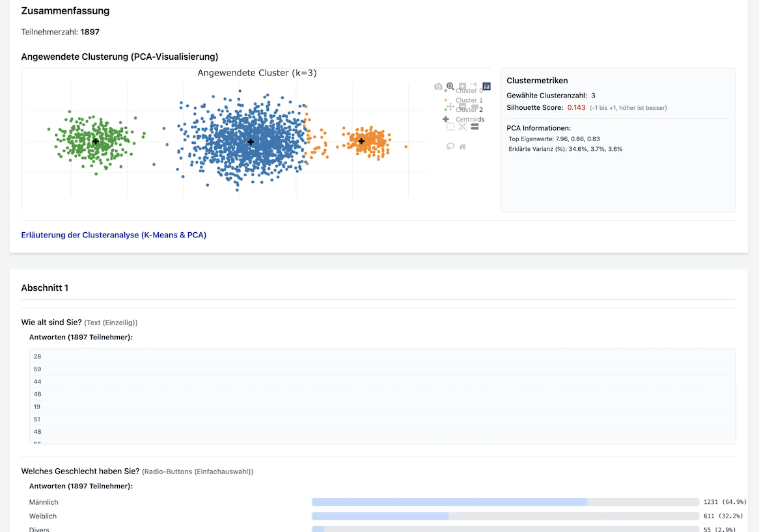The height and width of the screenshot is (532, 759).
Task: Toggle Cluster 0 legend entry visibility
Action: [471, 91]
